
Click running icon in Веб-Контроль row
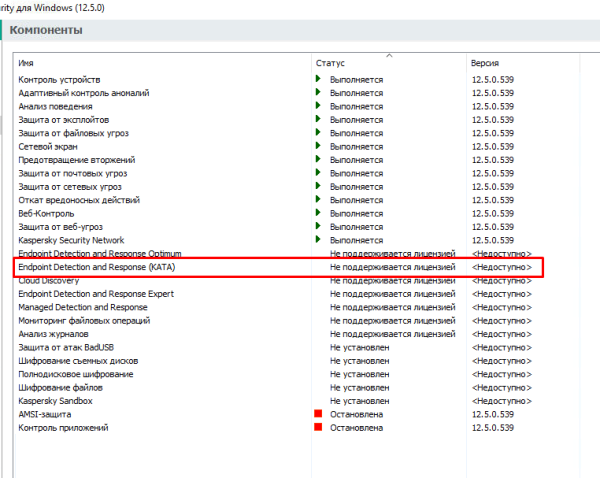tap(318, 213)
